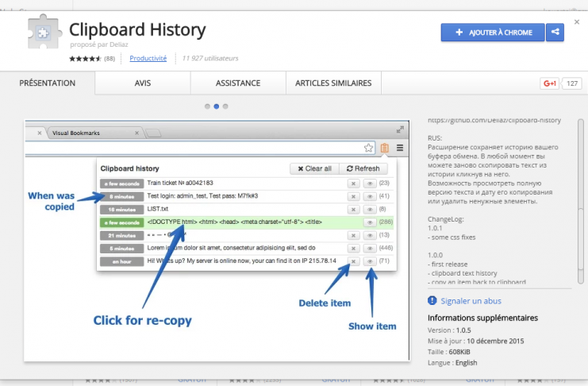Click the extension screenshot image

[x=217, y=241]
